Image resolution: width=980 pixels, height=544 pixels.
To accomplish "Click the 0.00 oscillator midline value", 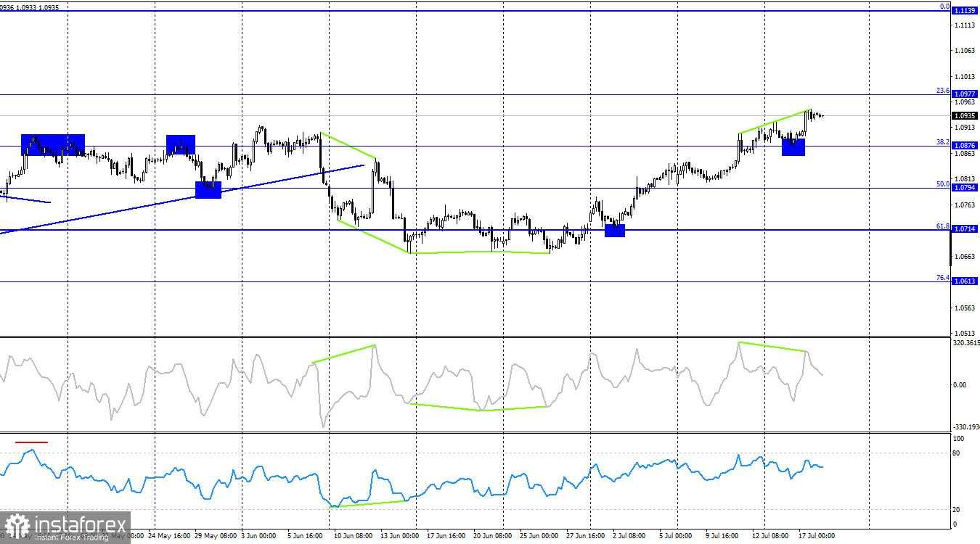I will click(960, 385).
